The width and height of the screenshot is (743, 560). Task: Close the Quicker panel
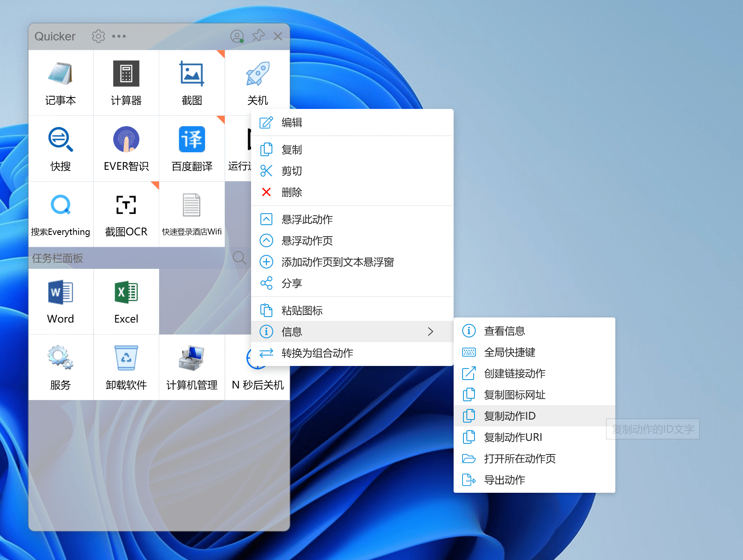[278, 36]
